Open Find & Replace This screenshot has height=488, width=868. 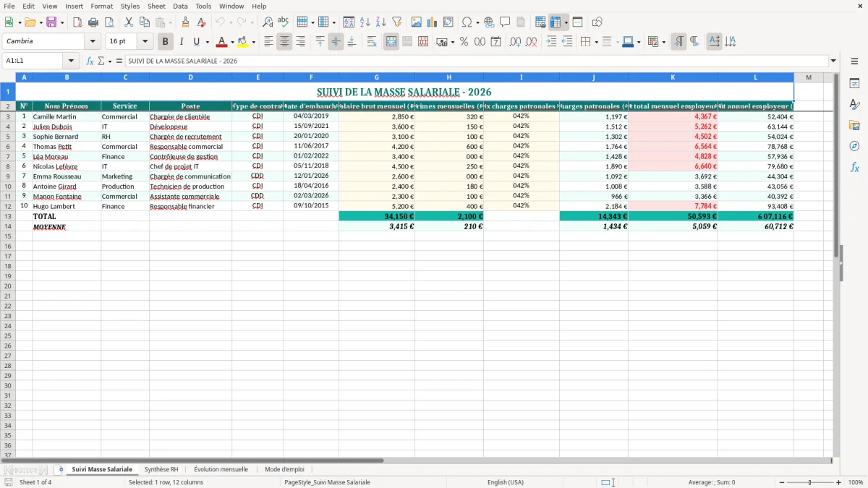pyautogui.click(x=268, y=22)
